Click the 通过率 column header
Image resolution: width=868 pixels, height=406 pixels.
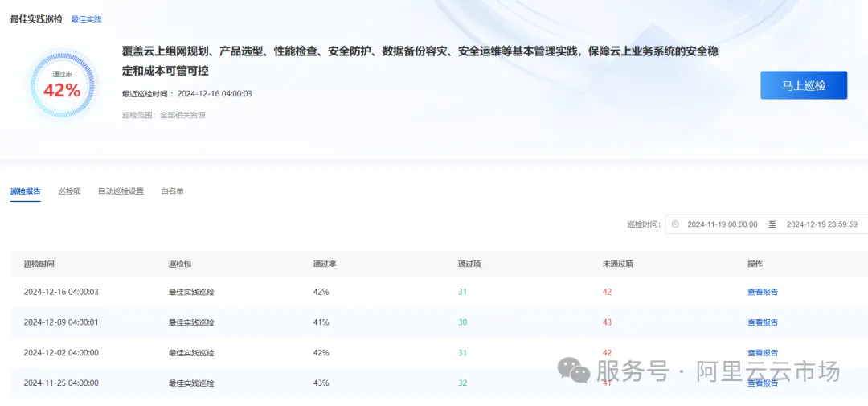(x=325, y=264)
